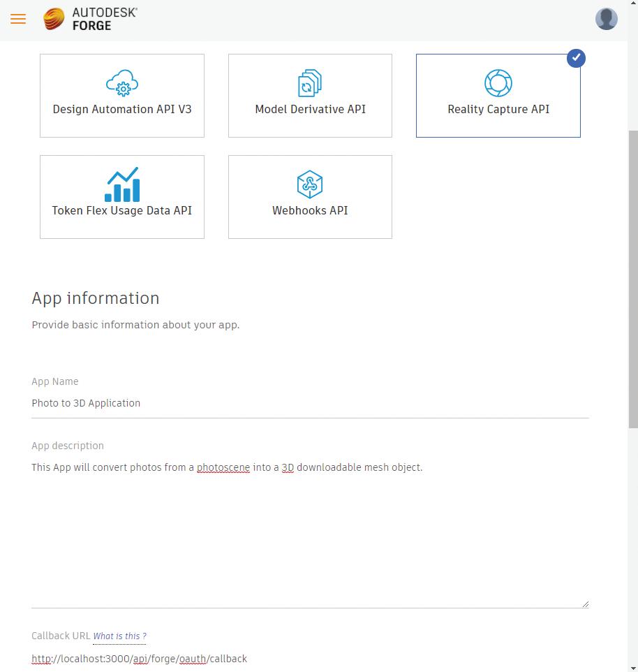Open the user profile avatar
Screen dimensions: 638x672
[x=607, y=19]
